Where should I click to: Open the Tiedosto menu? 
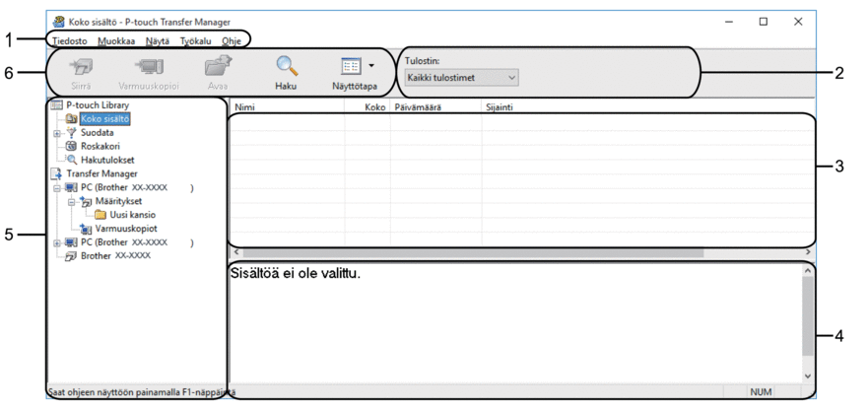69,41
